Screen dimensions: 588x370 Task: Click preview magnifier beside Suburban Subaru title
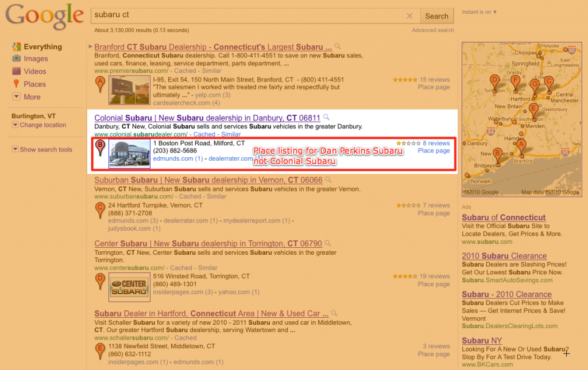click(x=328, y=180)
